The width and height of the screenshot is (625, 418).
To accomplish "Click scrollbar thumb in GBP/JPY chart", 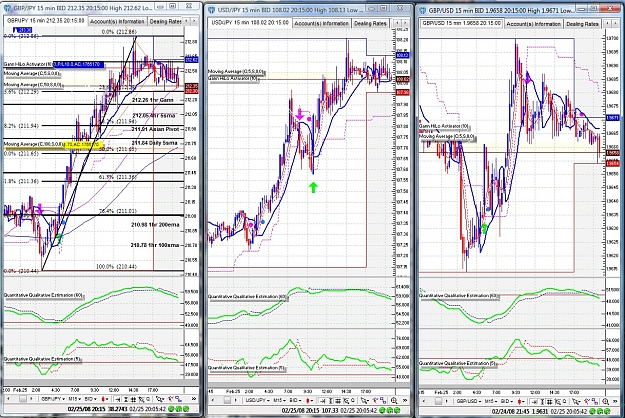I will tap(23, 399).
